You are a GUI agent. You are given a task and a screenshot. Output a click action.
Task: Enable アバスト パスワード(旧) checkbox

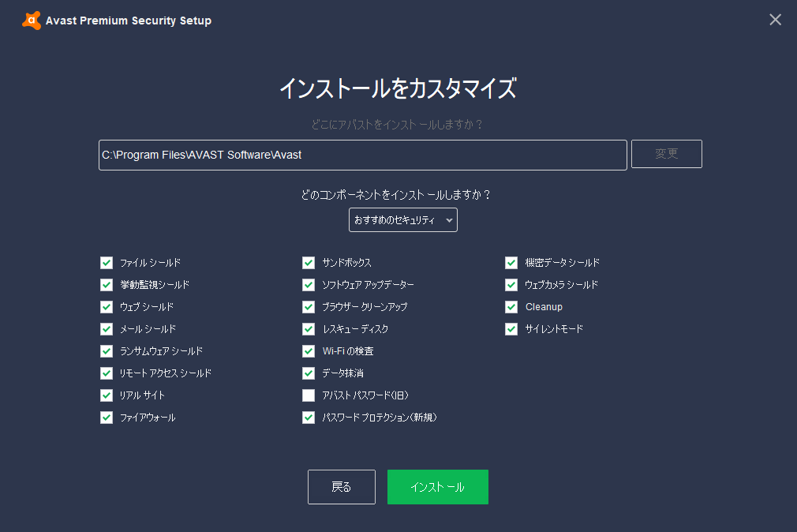coord(309,395)
